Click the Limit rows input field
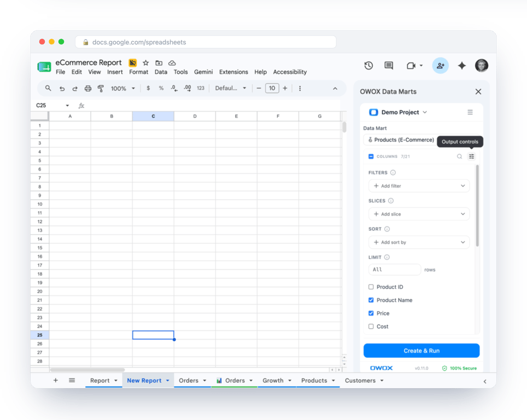This screenshot has width=527, height=420. coord(395,270)
